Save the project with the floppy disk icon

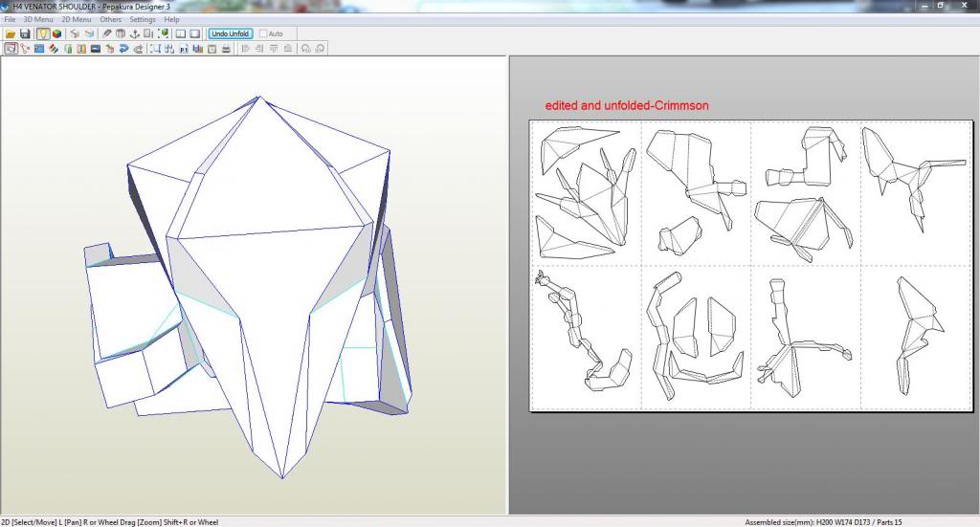[x=25, y=33]
